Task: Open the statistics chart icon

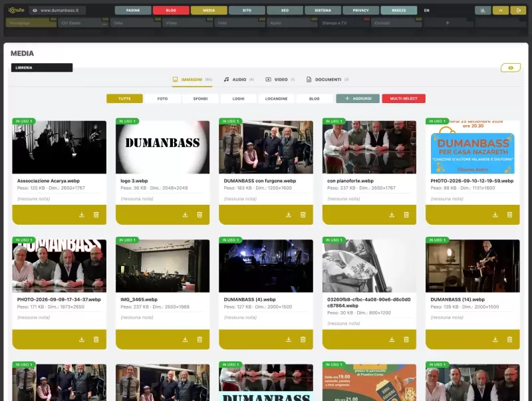Action: tap(483, 11)
